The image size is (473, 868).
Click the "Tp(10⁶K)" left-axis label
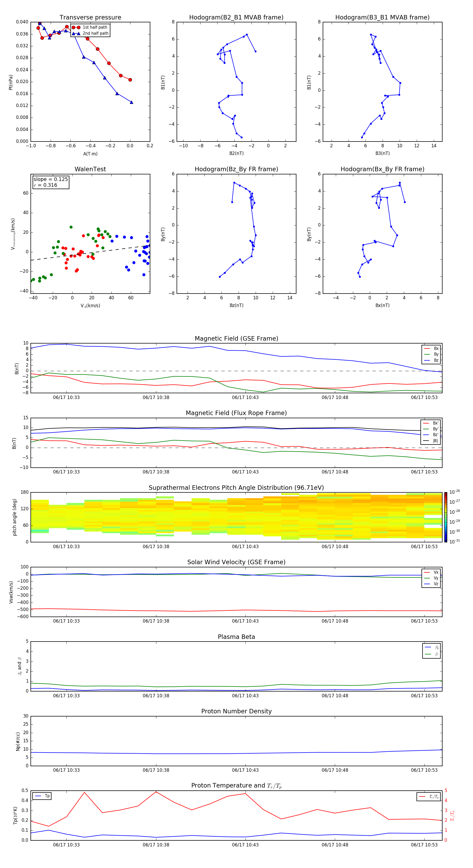[x=15, y=816]
